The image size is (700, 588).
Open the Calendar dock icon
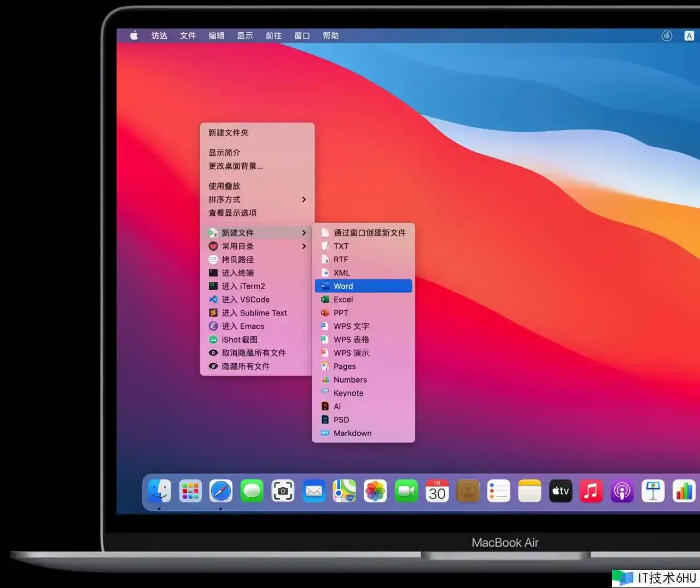437,491
